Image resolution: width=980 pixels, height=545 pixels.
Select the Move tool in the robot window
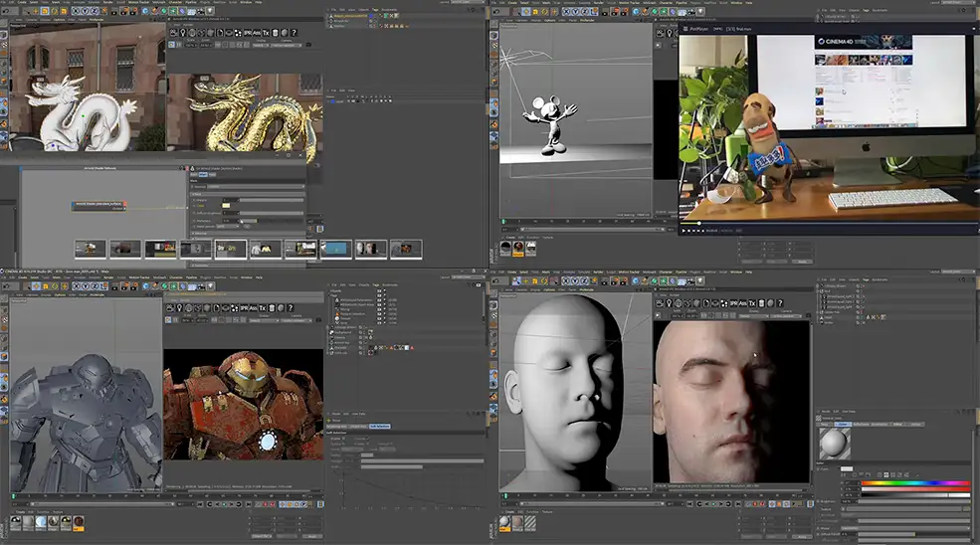[36, 286]
